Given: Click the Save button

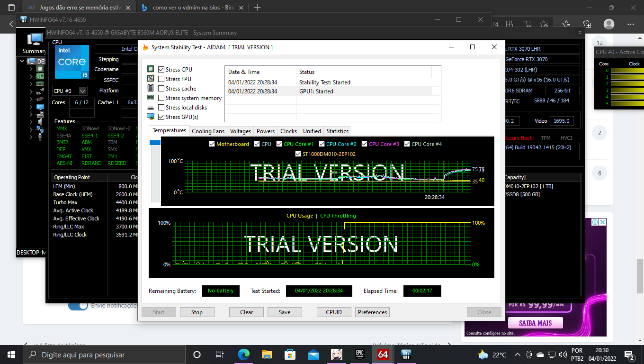Looking at the screenshot, I should tap(285, 312).
